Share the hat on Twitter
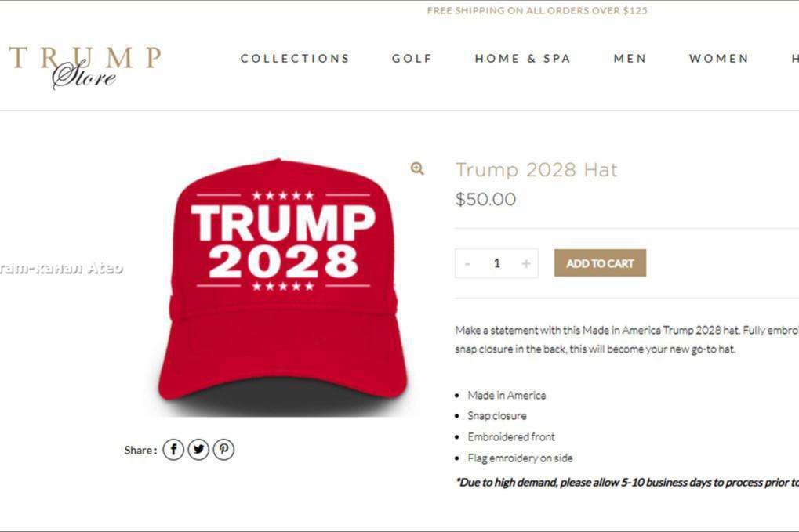799x532 pixels. tap(198, 450)
